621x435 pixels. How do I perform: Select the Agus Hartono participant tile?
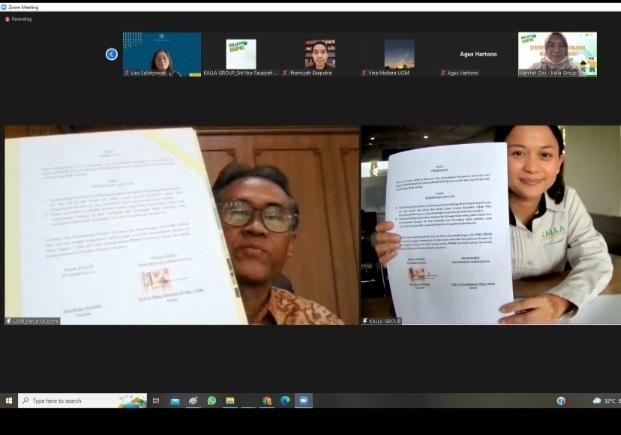click(478, 54)
